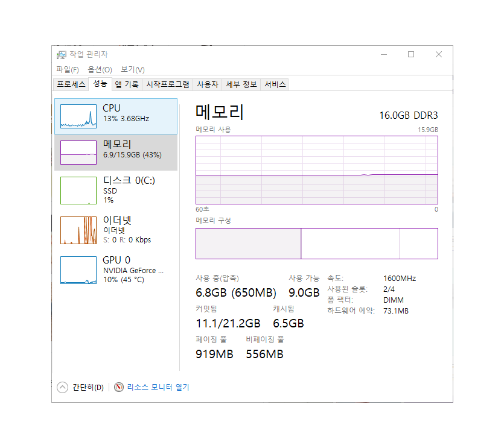Click the NVIDIA GeForce GPU label

point(133,271)
